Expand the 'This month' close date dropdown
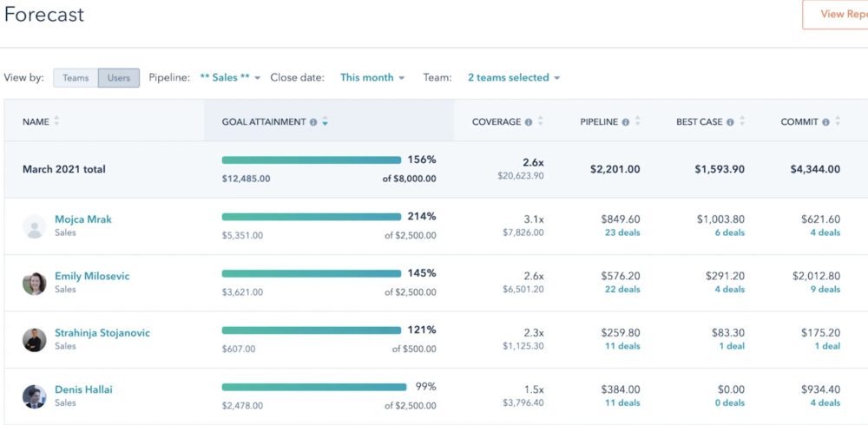This screenshot has width=868, height=425. tap(372, 78)
